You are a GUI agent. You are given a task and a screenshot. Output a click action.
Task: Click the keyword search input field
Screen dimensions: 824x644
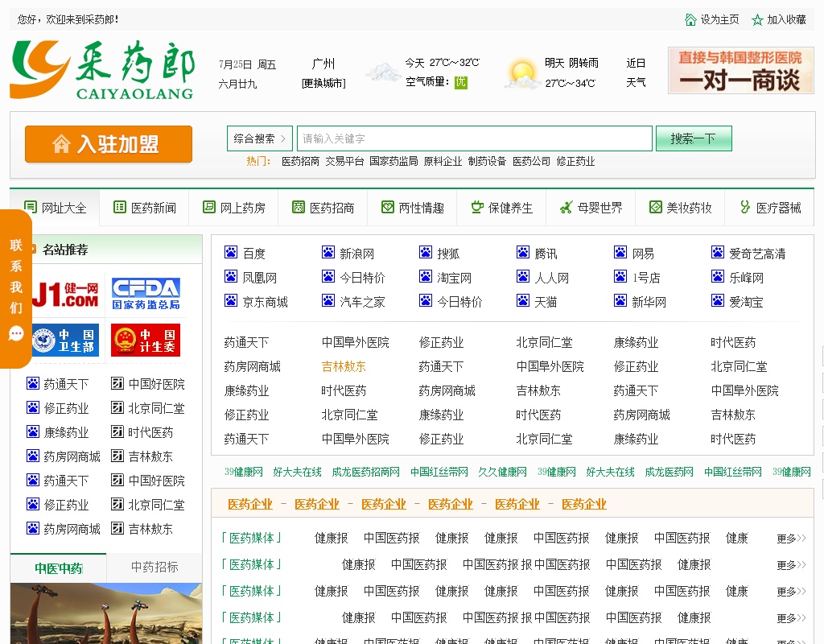pos(474,138)
